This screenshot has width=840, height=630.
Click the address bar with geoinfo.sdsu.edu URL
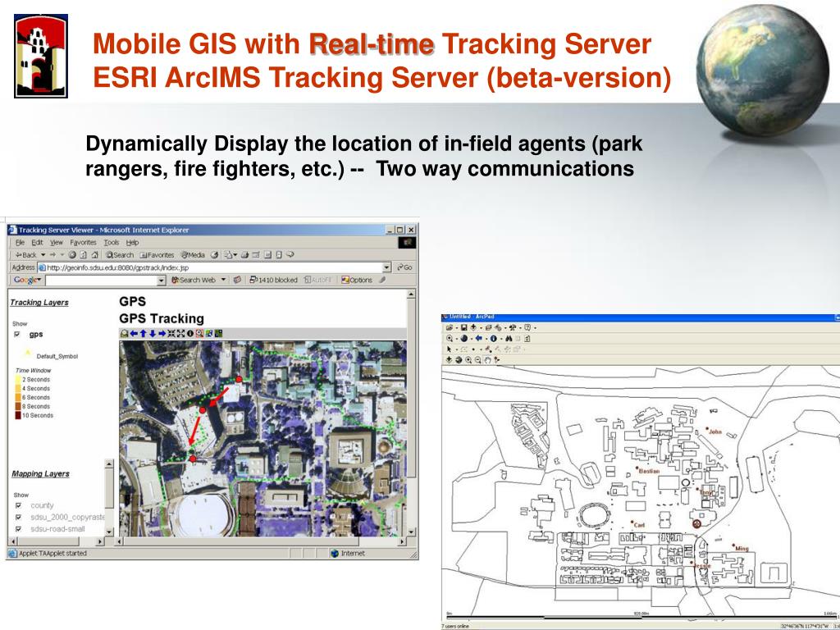pyautogui.click(x=214, y=267)
